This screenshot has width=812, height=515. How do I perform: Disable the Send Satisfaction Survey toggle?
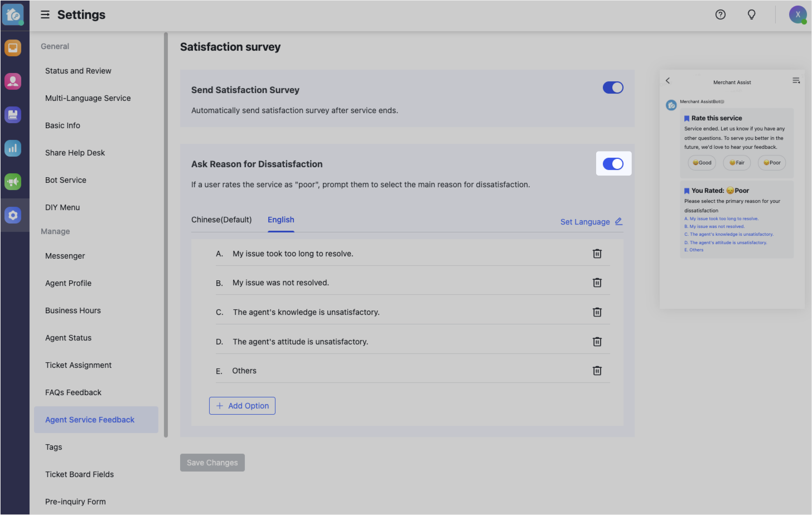pyautogui.click(x=613, y=88)
